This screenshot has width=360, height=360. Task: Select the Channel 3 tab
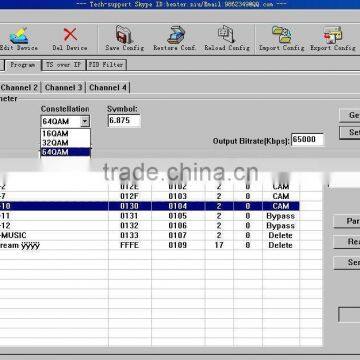click(63, 88)
